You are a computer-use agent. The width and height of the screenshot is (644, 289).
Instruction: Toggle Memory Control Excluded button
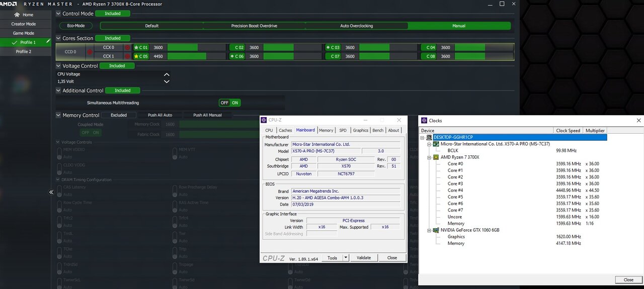point(119,115)
